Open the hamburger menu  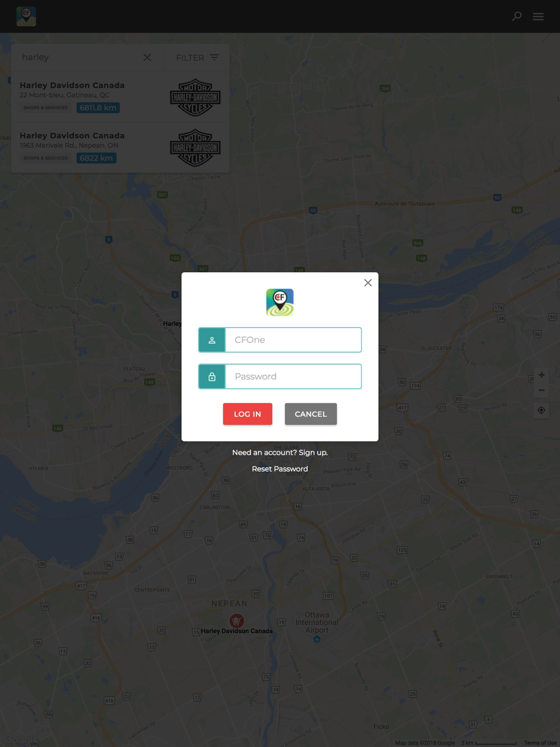pyautogui.click(x=538, y=16)
